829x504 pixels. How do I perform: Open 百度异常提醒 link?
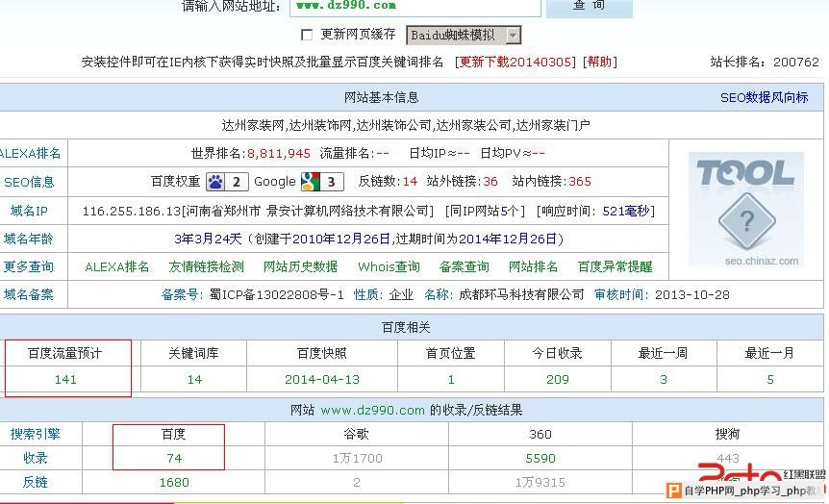[615, 266]
